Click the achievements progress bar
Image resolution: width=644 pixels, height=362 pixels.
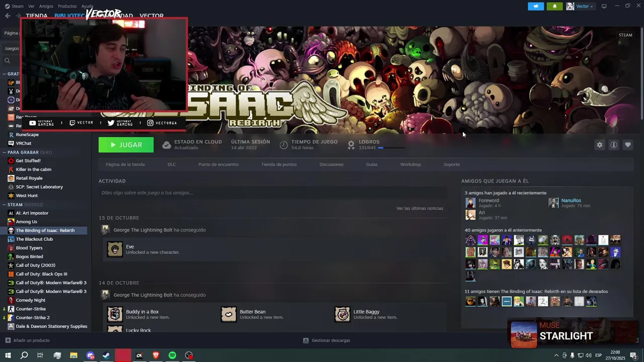(x=391, y=148)
